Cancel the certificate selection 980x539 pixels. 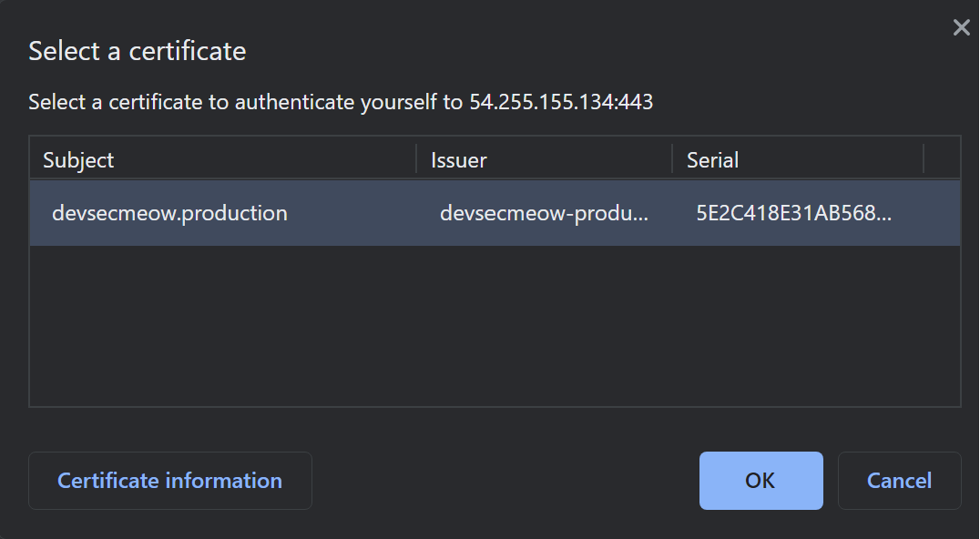pos(899,481)
